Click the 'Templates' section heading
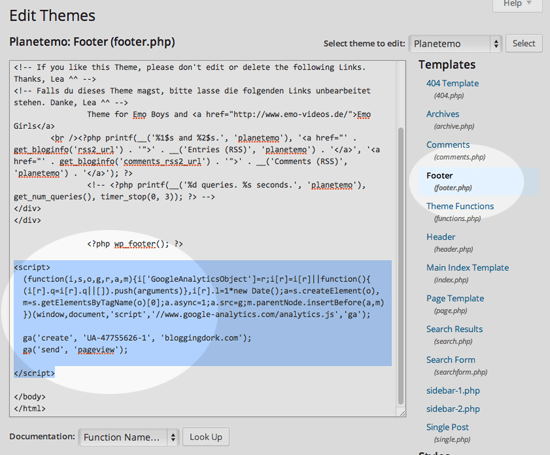Screen dimensions: 550x455 pyautogui.click(x=447, y=65)
